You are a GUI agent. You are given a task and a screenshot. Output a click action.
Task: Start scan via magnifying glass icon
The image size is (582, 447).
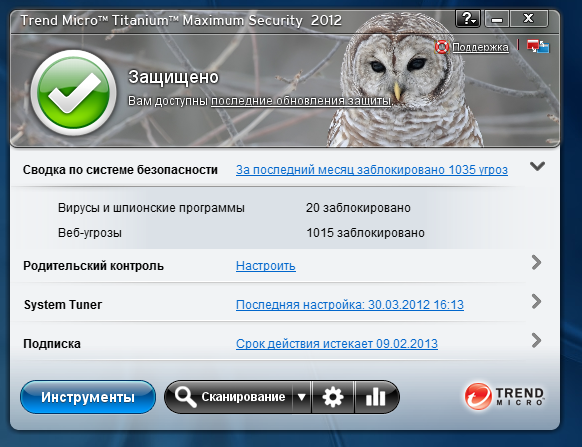click(x=185, y=397)
